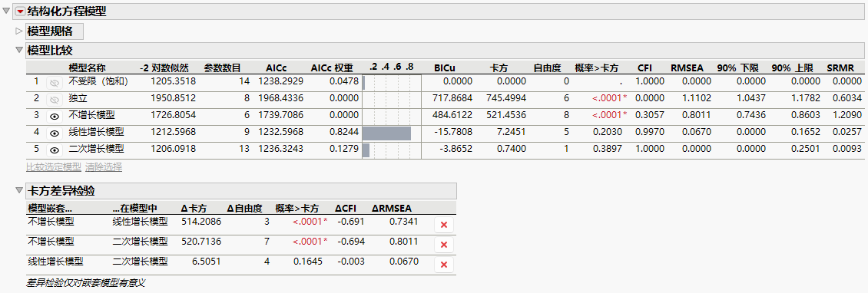Click the 比较选定模型 link
This screenshot has width=868, height=293.
54,167
